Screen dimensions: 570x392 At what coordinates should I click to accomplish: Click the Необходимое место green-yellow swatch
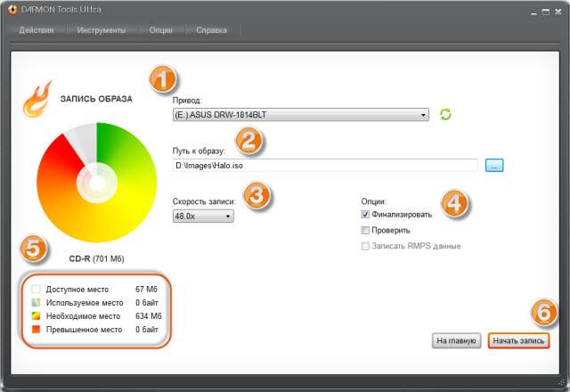point(36,316)
